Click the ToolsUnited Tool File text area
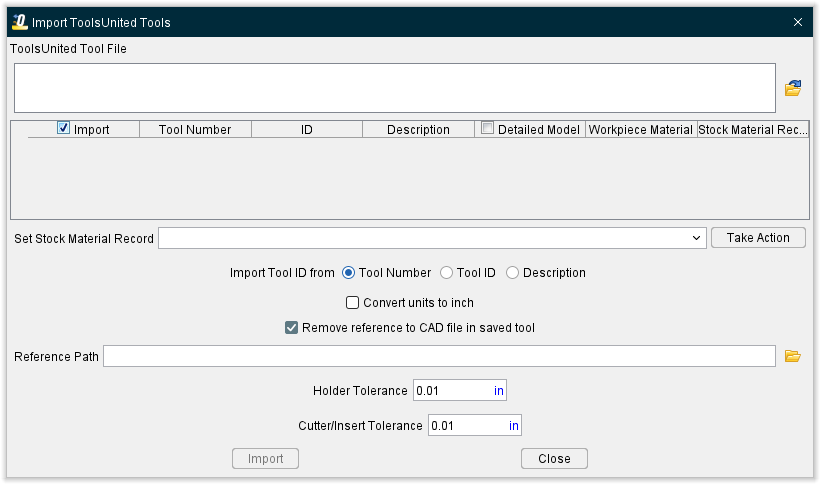The height and width of the screenshot is (484, 820). pyautogui.click(x=395, y=88)
